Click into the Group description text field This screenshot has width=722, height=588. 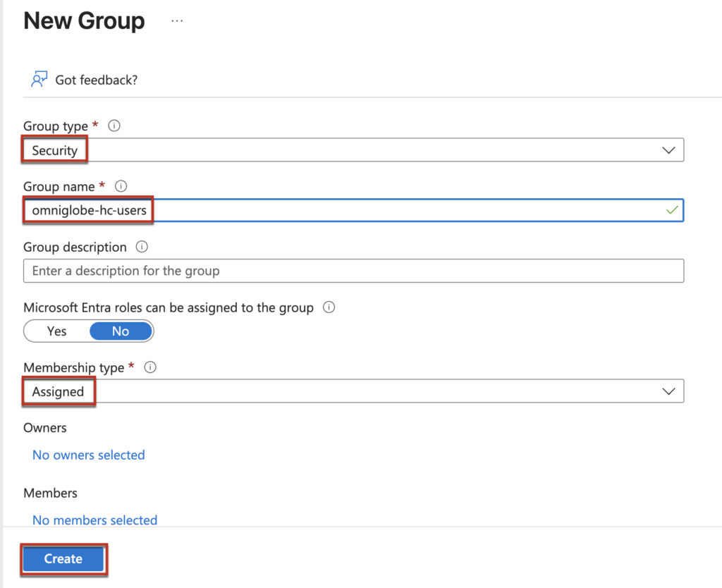click(x=353, y=271)
